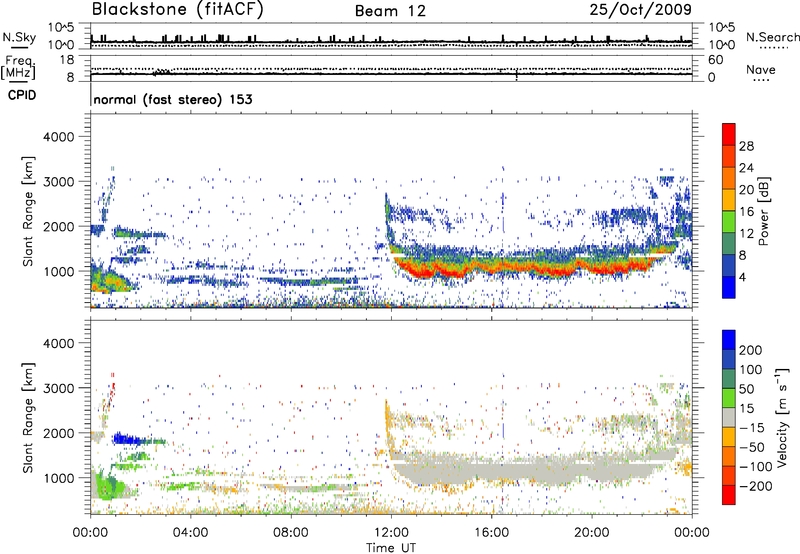Screen dimensions: 800x554
Task: Click the "-50" label on the velocity scale
Action: click(x=751, y=447)
